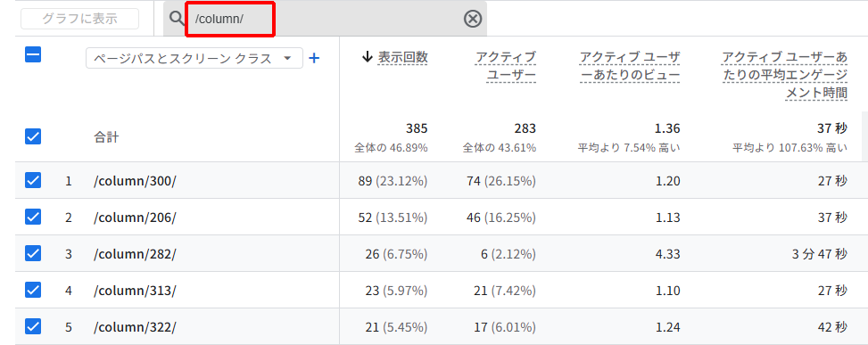Click the 52 (13.51%) views cell
The image size is (868, 345).
tap(393, 218)
